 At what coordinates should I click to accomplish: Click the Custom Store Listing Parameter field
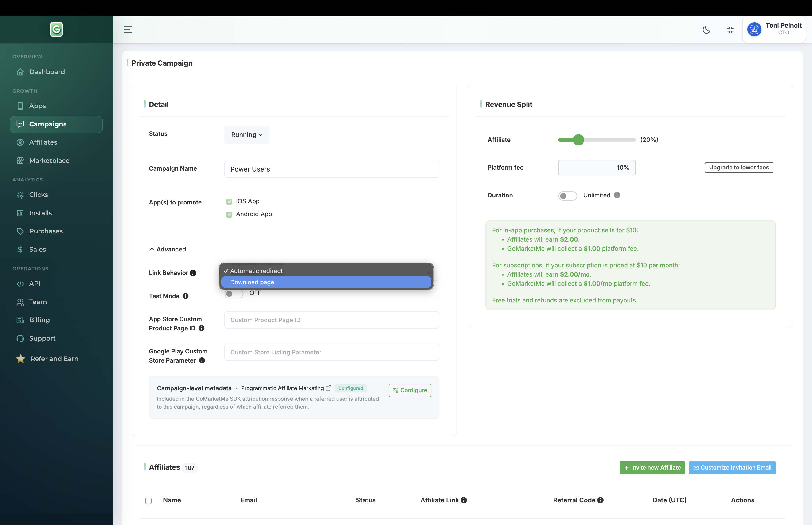(332, 352)
